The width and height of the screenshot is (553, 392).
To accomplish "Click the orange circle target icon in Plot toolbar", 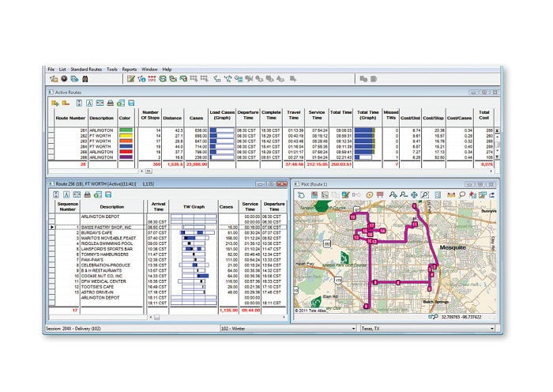I will 369,194.
